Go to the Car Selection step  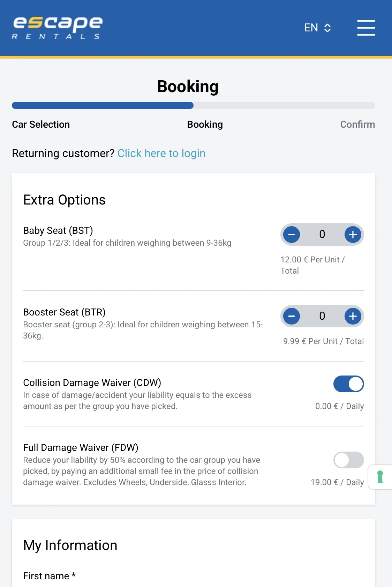41,125
